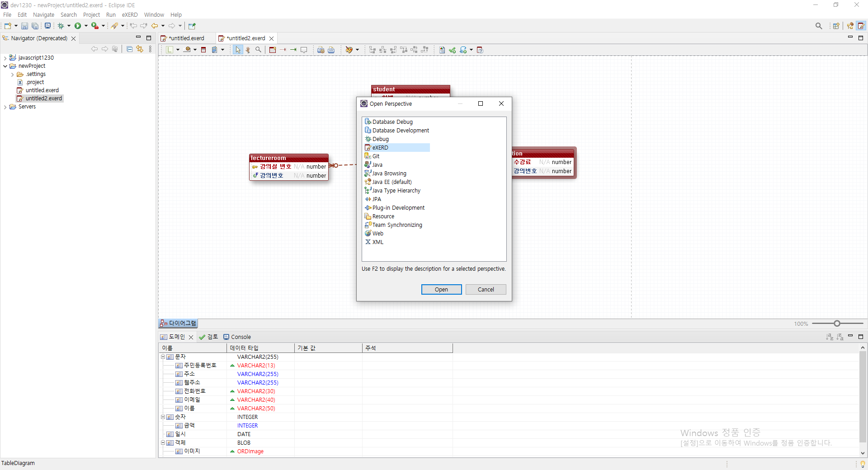Click the report document icon in eXERD toolbar
Viewport: 868px width, 470px height.
click(442, 50)
